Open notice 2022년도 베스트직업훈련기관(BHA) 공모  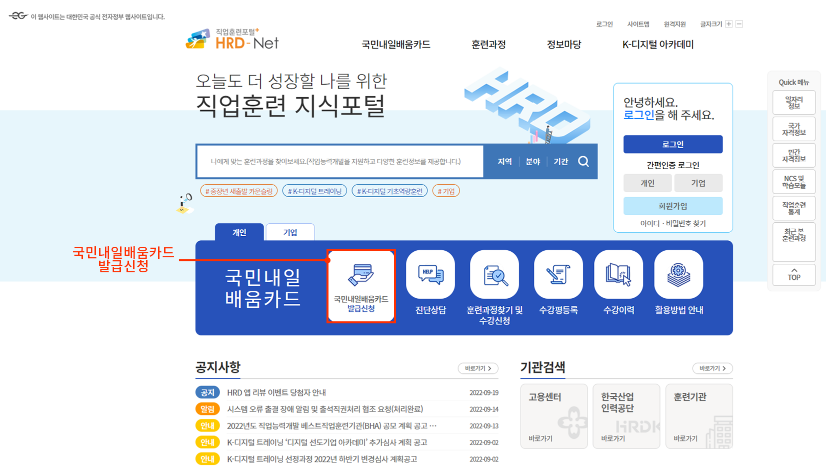pyautogui.click(x=331, y=426)
